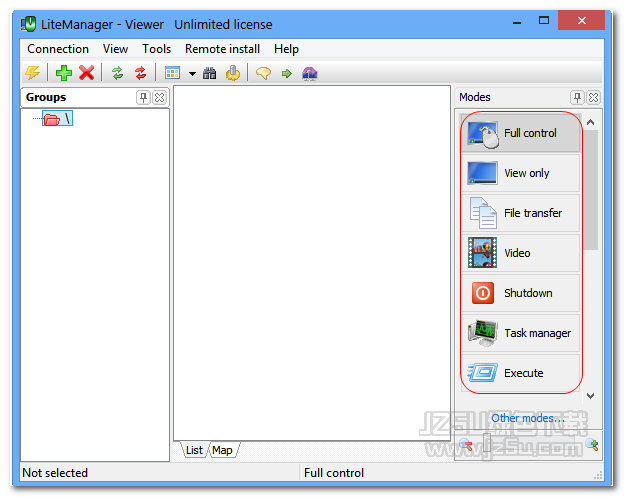This screenshot has height=497, width=624.
Task: Select Full control mode
Action: pos(520,133)
